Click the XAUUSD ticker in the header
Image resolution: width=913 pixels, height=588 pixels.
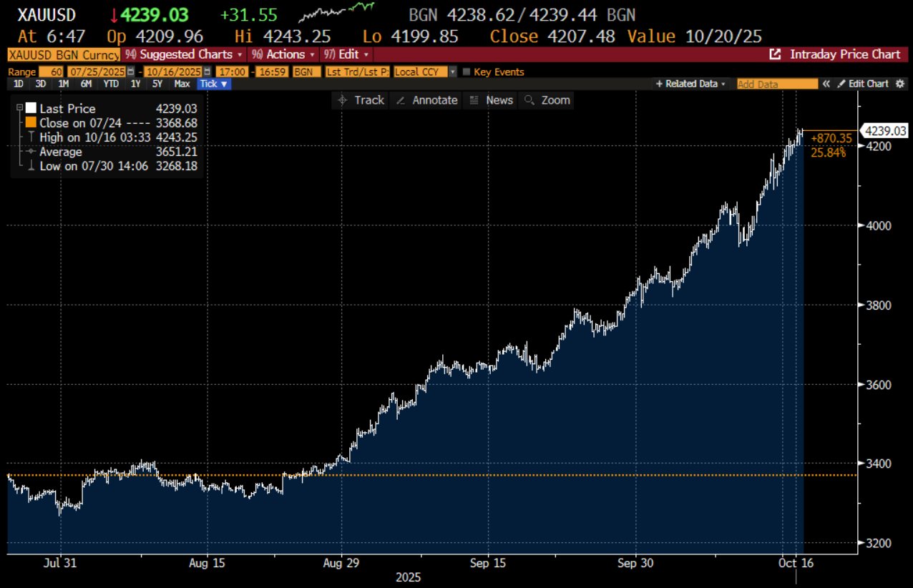[x=47, y=15]
